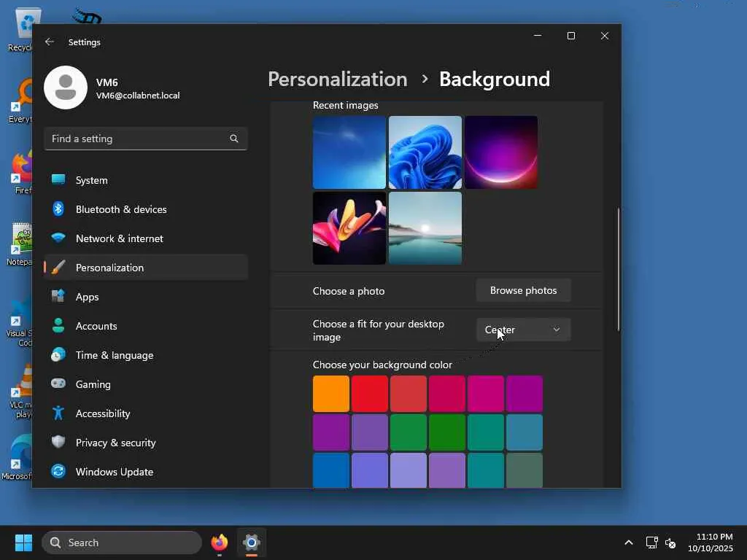Select Time & language in sidebar
This screenshot has width=747, height=560.
[x=114, y=355]
